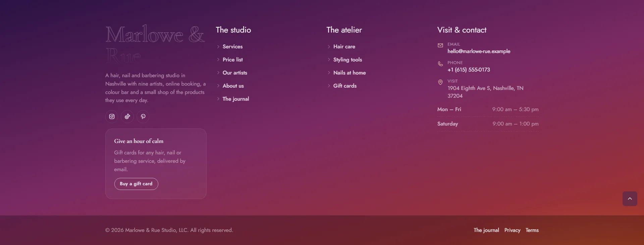Open the 1904 Eighth Ave S address

point(485,92)
